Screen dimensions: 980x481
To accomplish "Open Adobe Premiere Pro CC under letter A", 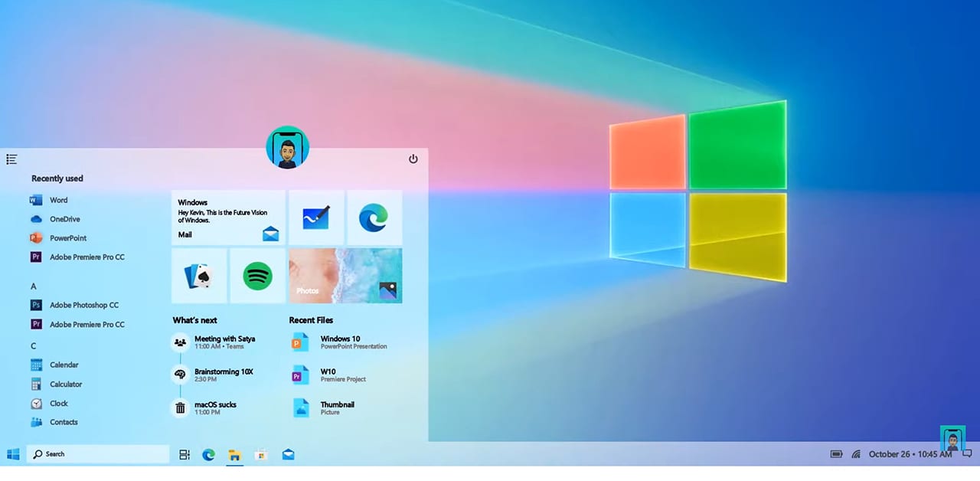I will [77, 325].
